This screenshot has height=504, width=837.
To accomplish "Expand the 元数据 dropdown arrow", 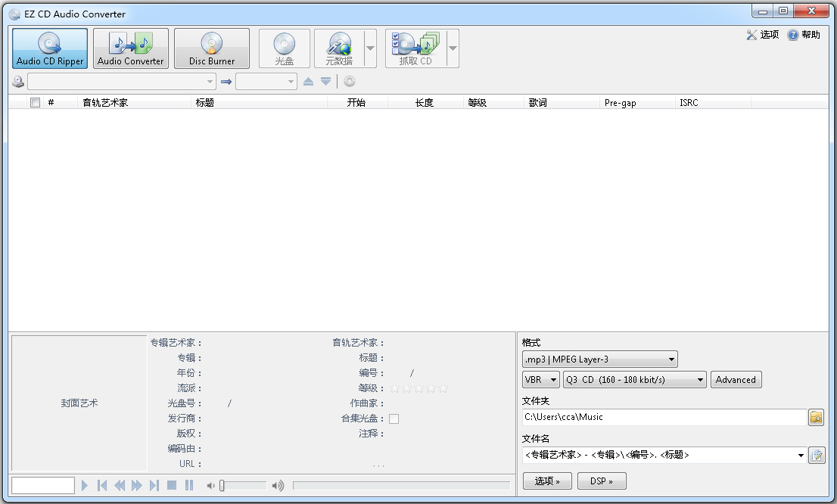I will 370,48.
